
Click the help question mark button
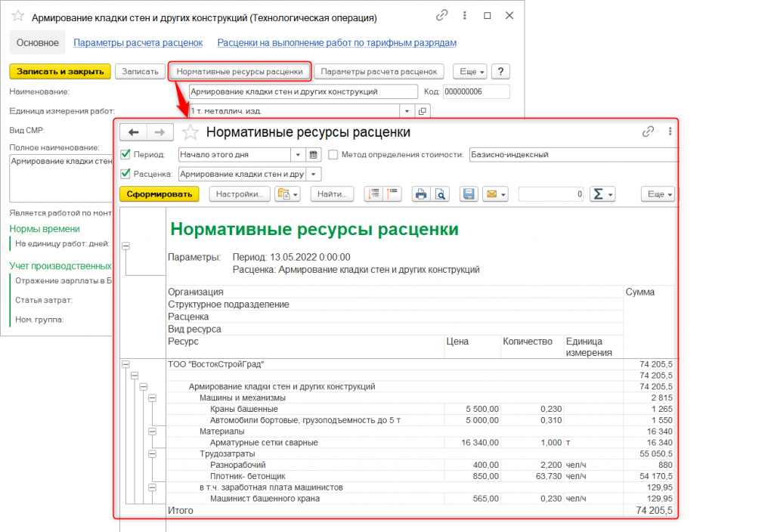[500, 71]
